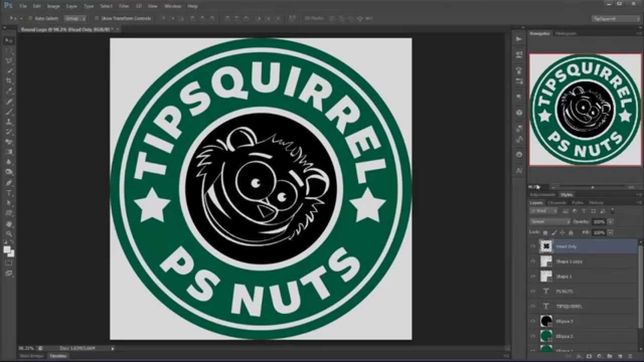Open the Fill slider arrow
Screen dimensions: 644x362
pos(610,233)
